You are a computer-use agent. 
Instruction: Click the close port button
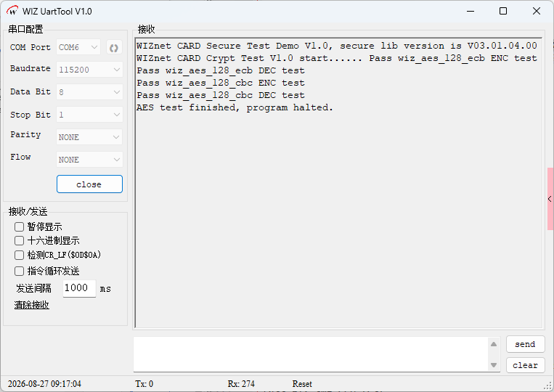pyautogui.click(x=89, y=184)
